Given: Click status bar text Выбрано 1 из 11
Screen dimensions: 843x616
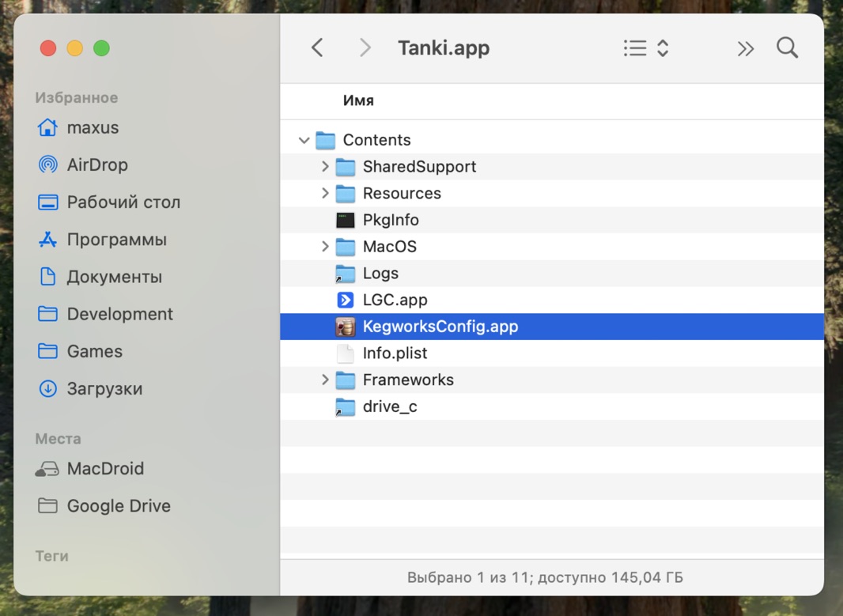Looking at the screenshot, I should pyautogui.click(x=467, y=578).
